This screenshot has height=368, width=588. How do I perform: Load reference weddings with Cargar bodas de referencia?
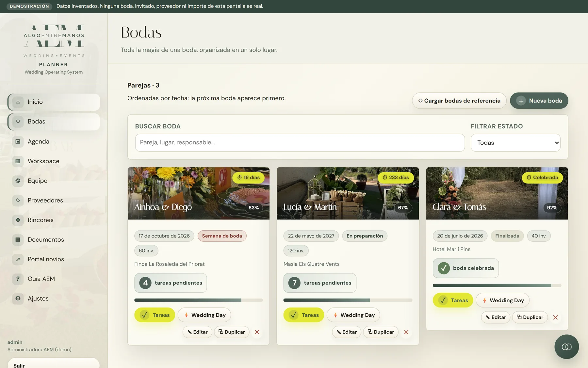[x=459, y=101]
